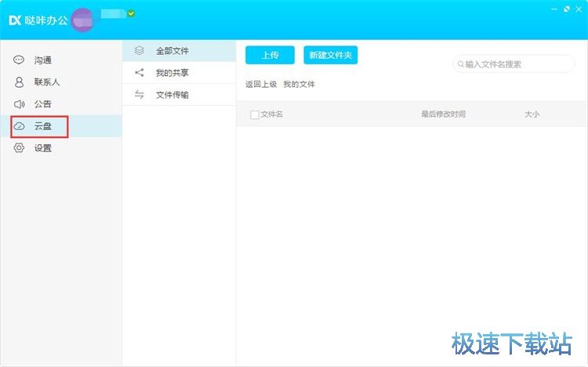
Task: Tick the select-all checkbox beside 文件名
Action: coord(254,114)
